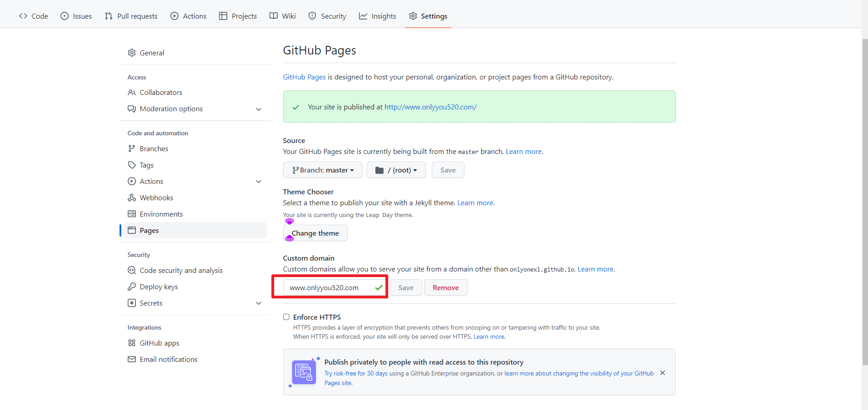Image resolution: width=868 pixels, height=410 pixels.
Task: Open the Branch: master dropdown
Action: [x=323, y=170]
